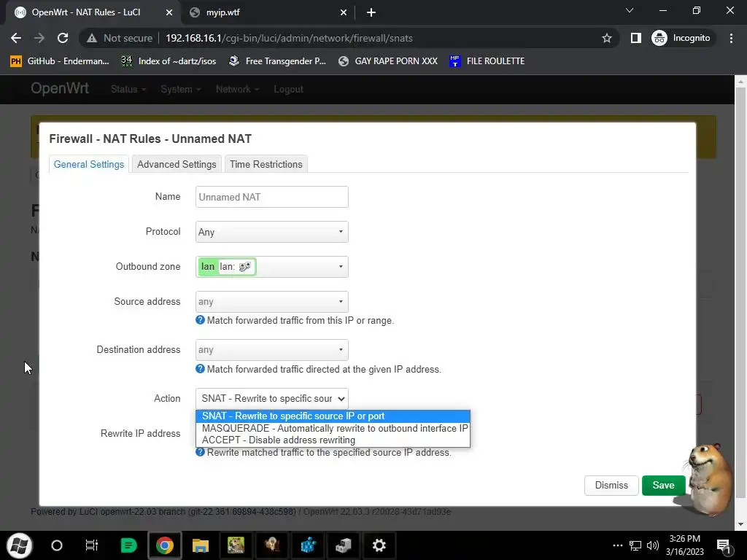
Task: Open the Protocol dropdown
Action: tap(271, 232)
